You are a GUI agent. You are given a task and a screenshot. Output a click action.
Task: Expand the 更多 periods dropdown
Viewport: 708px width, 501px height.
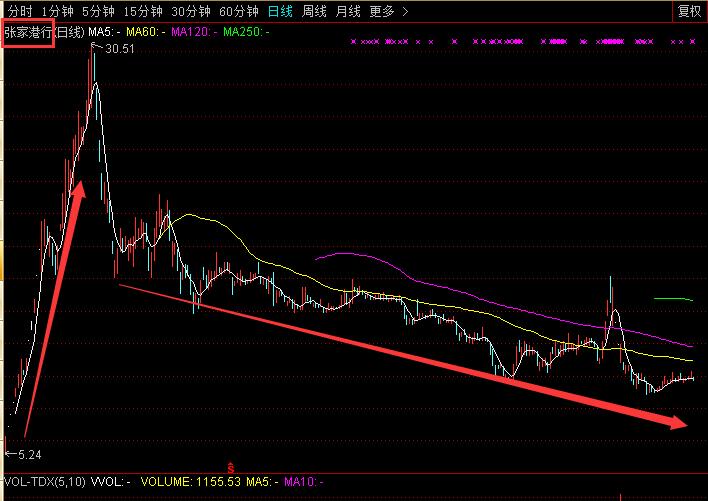pyautogui.click(x=387, y=12)
